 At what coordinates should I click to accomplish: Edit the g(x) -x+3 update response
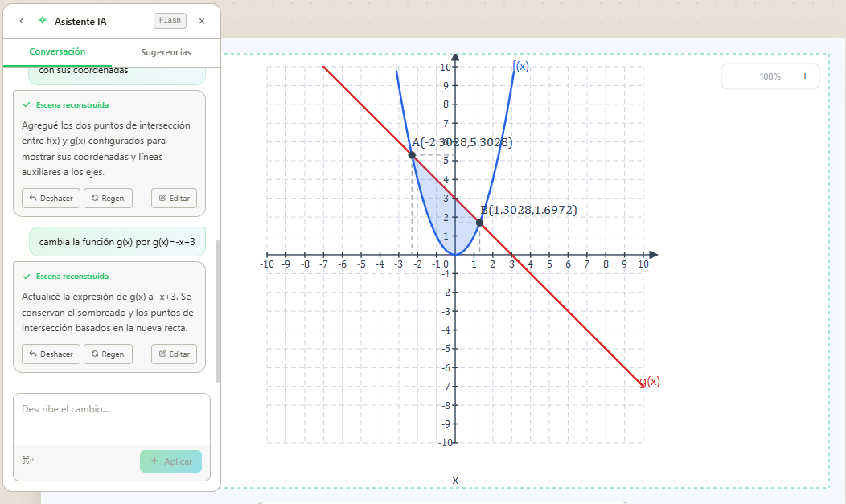[x=175, y=354]
